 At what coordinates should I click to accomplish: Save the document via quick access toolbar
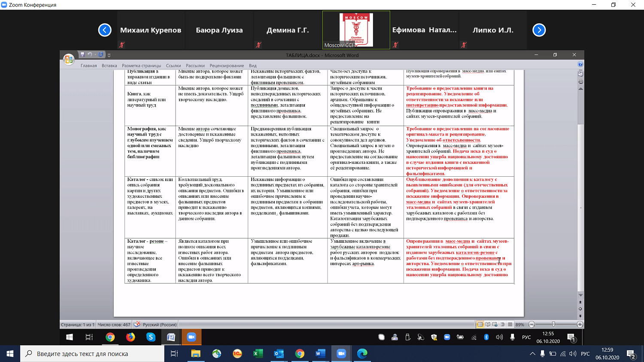[82, 54]
